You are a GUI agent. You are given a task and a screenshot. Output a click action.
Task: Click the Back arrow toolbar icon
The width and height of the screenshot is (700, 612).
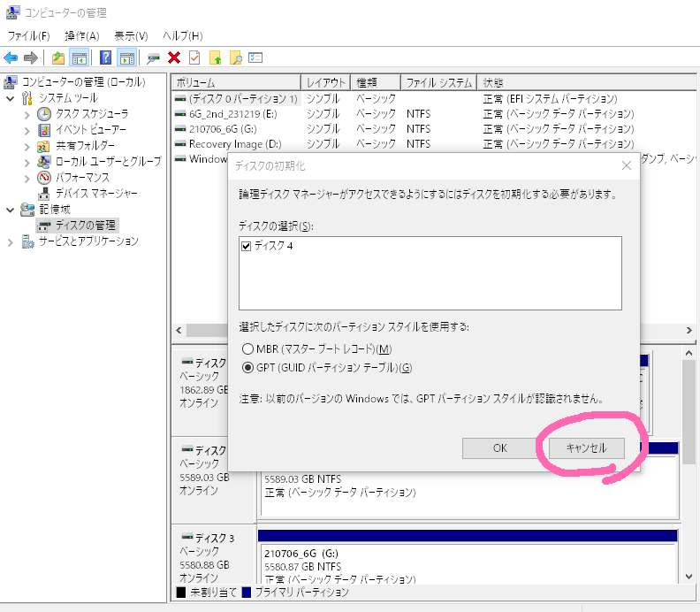pos(11,57)
